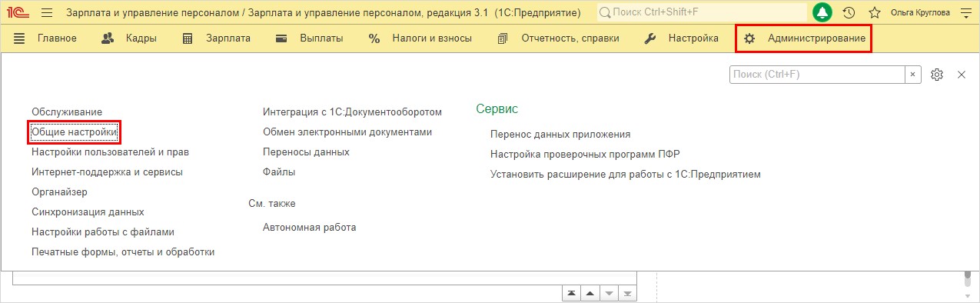The height and width of the screenshot is (303, 980).
Task: Open Перенос данных приложения link
Action: pyautogui.click(x=560, y=134)
